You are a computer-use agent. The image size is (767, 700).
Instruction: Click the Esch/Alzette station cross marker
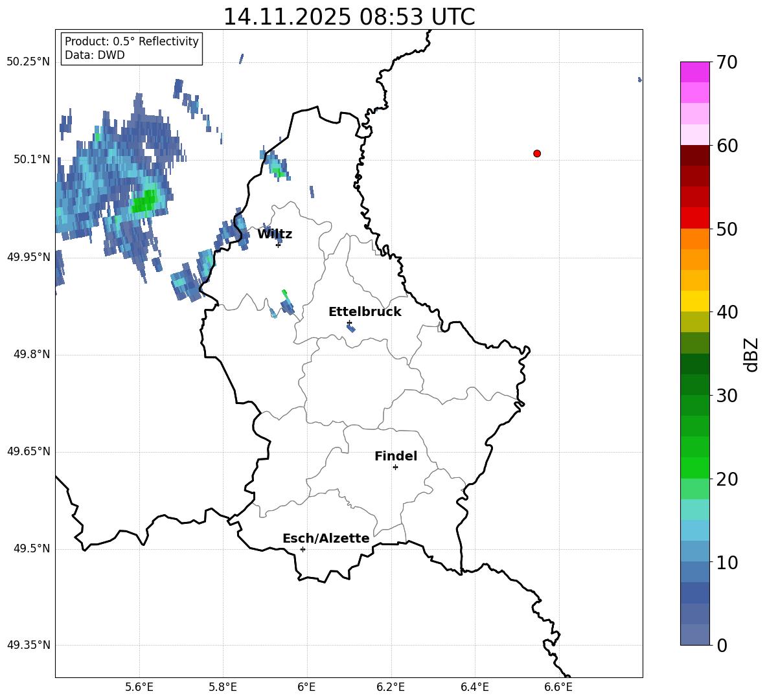click(303, 549)
